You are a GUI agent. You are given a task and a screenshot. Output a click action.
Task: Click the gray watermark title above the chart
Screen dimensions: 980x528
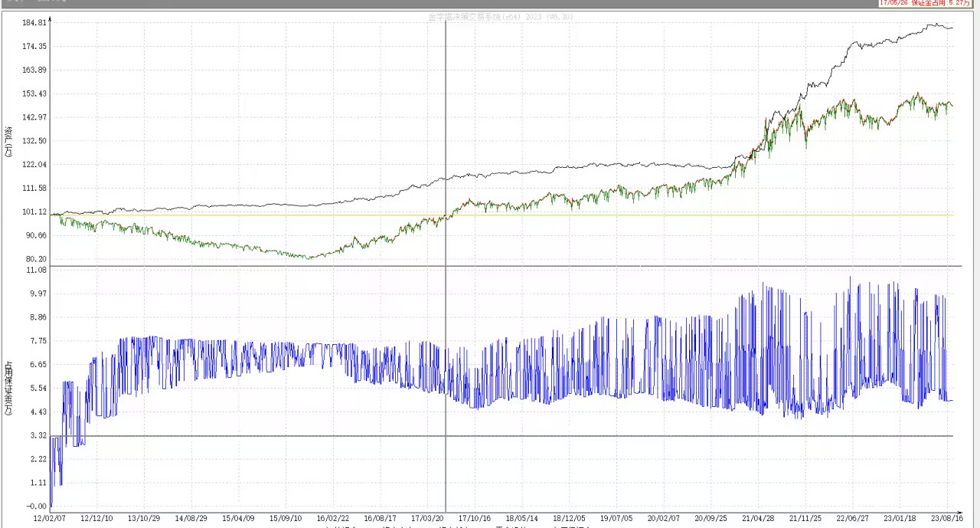click(x=500, y=17)
